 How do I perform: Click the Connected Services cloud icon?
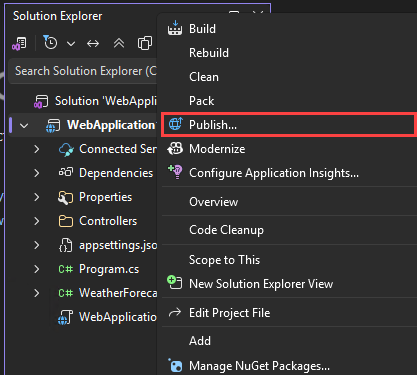pyautogui.click(x=66, y=149)
